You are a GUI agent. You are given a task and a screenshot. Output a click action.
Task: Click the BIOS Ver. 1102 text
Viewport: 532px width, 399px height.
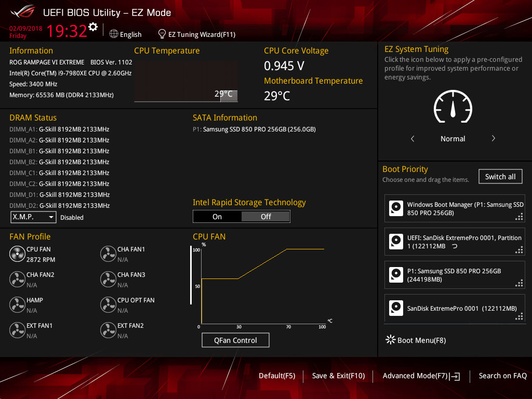[x=111, y=62]
